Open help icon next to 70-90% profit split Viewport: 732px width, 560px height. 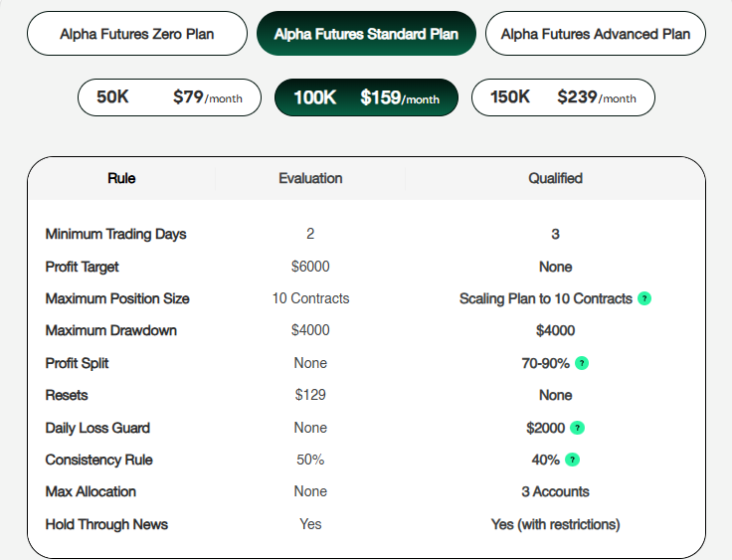582,363
